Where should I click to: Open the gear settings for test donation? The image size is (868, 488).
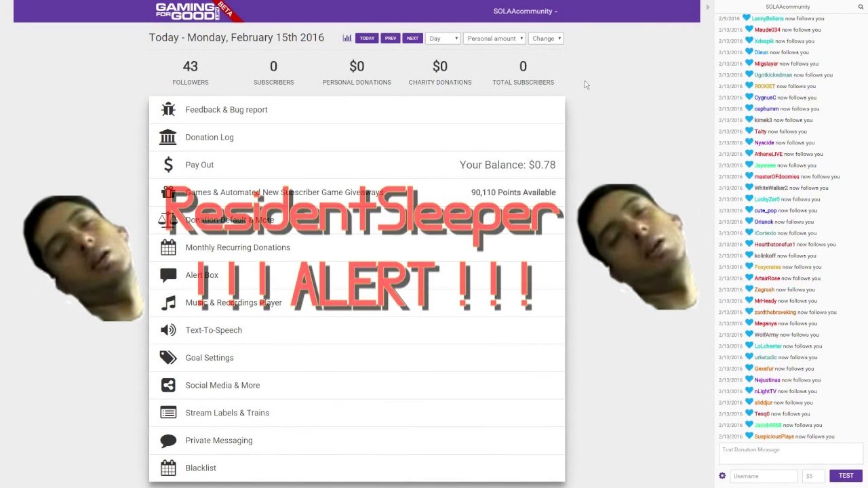click(722, 476)
